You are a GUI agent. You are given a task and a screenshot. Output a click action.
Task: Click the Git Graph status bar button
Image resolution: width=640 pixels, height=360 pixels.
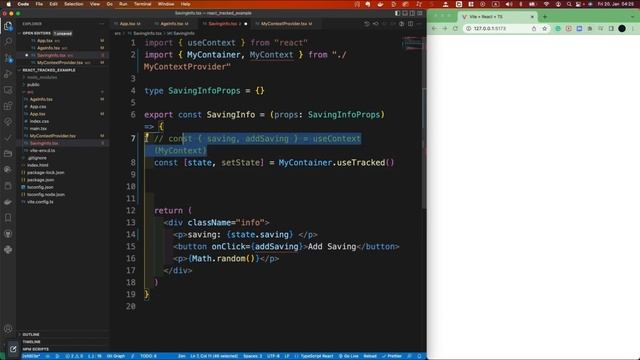pos(116,356)
